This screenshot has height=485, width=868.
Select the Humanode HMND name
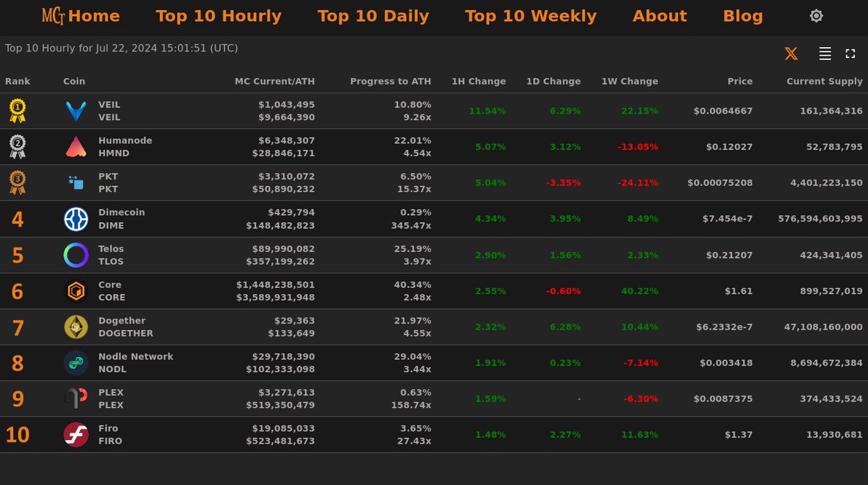pos(125,147)
